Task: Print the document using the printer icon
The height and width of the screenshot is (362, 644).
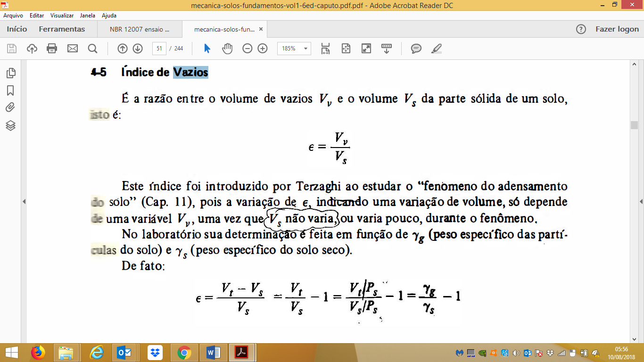Action: tap(52, 49)
